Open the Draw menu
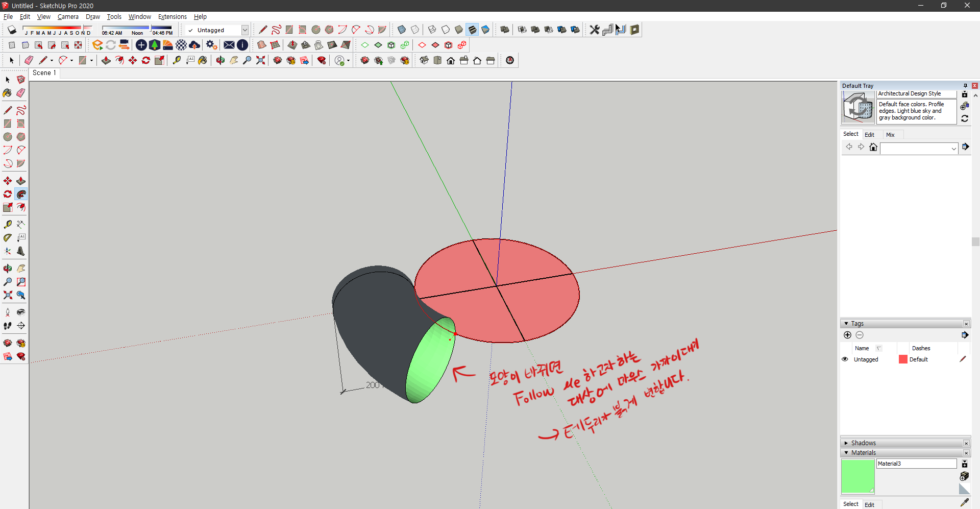This screenshot has width=980, height=509. (93, 17)
